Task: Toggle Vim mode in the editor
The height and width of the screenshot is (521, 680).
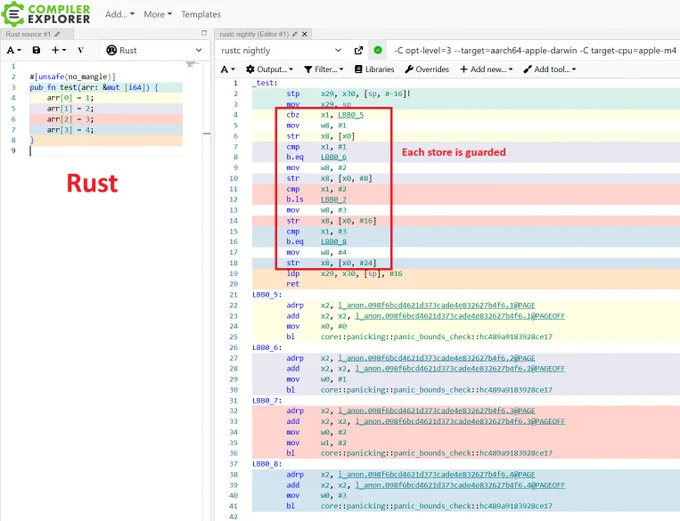Action: [x=81, y=50]
